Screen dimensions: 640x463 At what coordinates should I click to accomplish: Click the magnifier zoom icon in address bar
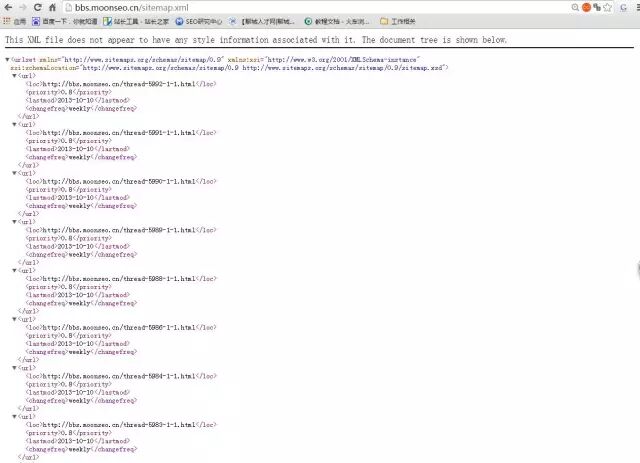(x=575, y=7)
